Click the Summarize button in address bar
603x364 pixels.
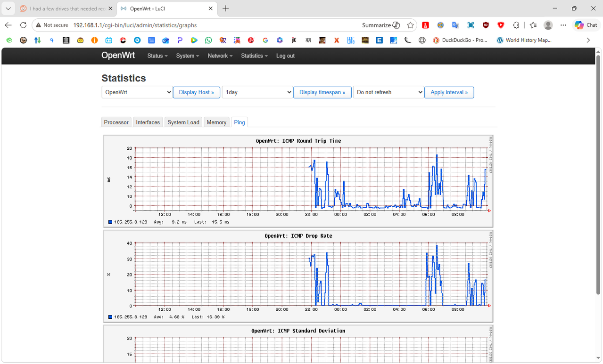(x=381, y=25)
